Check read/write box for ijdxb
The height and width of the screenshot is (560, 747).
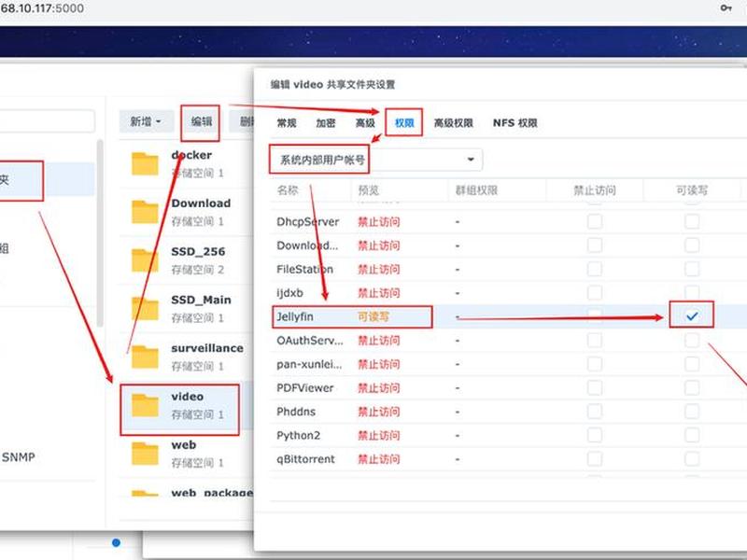point(692,293)
